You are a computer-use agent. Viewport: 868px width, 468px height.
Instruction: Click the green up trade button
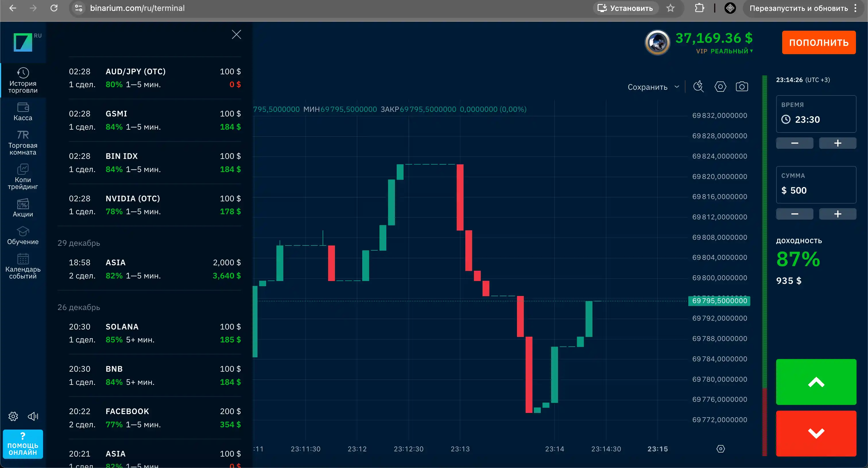[x=816, y=382]
